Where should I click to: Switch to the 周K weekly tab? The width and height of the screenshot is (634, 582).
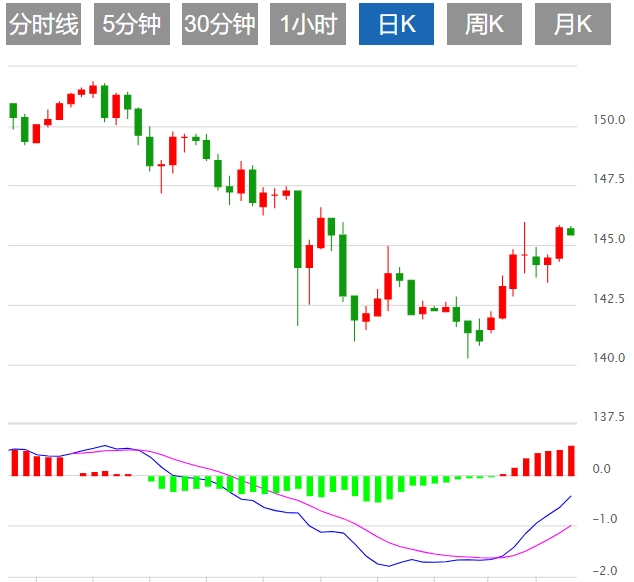[484, 25]
